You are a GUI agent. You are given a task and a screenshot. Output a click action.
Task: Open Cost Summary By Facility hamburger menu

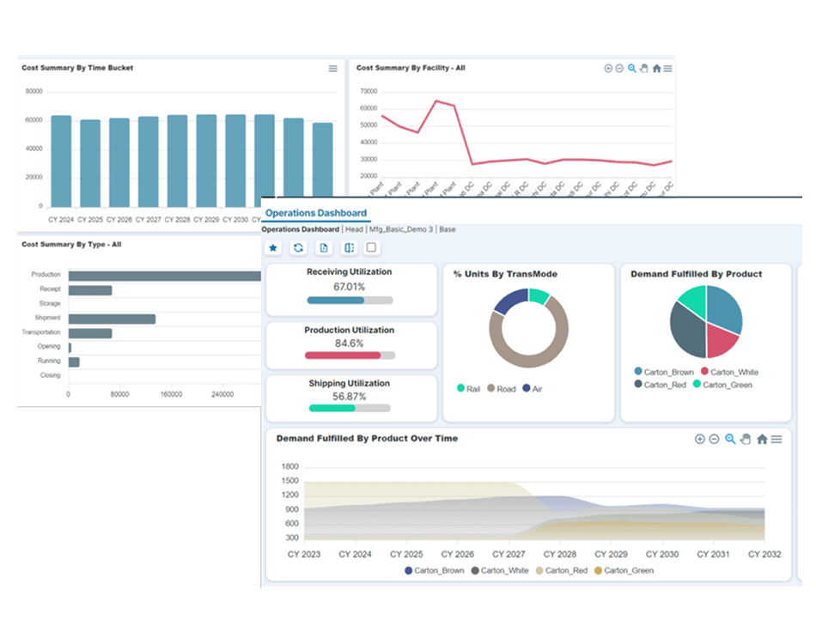click(x=667, y=69)
